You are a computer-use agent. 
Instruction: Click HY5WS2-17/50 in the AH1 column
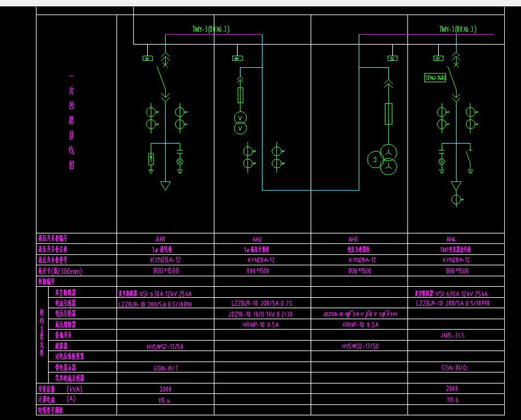pyautogui.click(x=165, y=347)
